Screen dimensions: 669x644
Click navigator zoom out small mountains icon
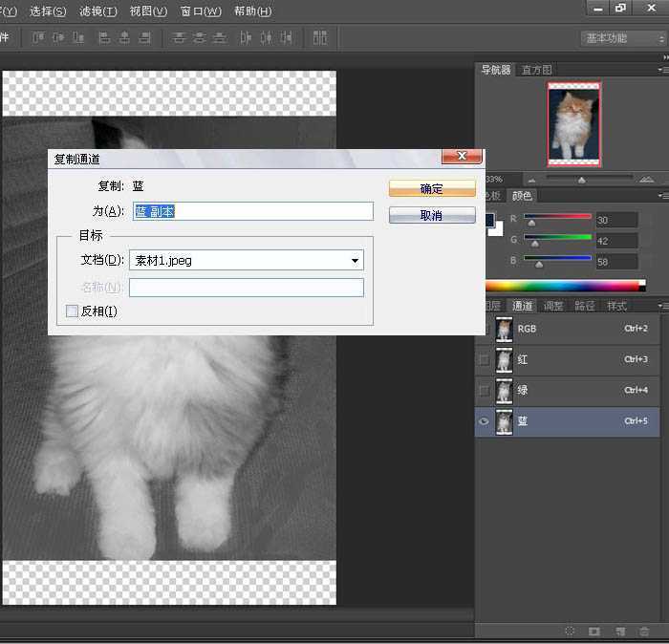click(x=532, y=179)
